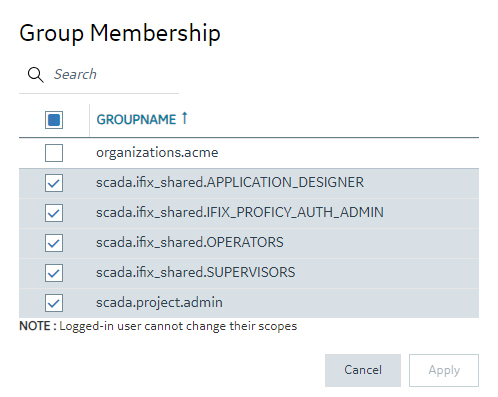
Task: Select the scada.ifix_shared.SUPERVISORS row text
Action: click(x=196, y=273)
